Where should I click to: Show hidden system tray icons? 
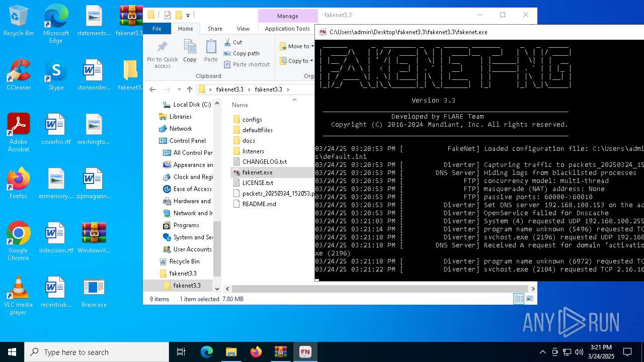(x=542, y=352)
